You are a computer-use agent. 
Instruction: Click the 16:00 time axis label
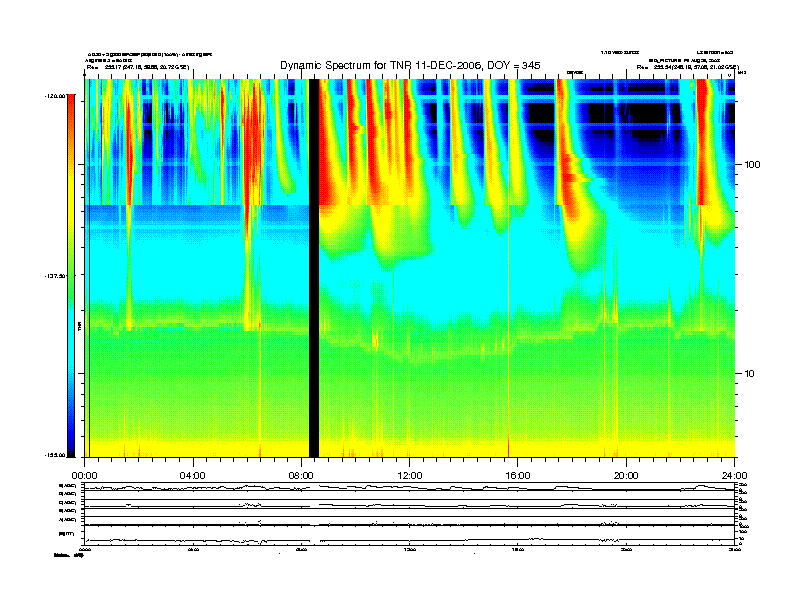pyautogui.click(x=518, y=476)
